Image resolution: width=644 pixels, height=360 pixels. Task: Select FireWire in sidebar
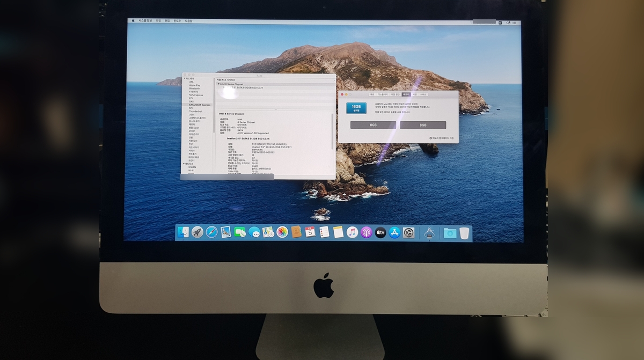(x=194, y=92)
